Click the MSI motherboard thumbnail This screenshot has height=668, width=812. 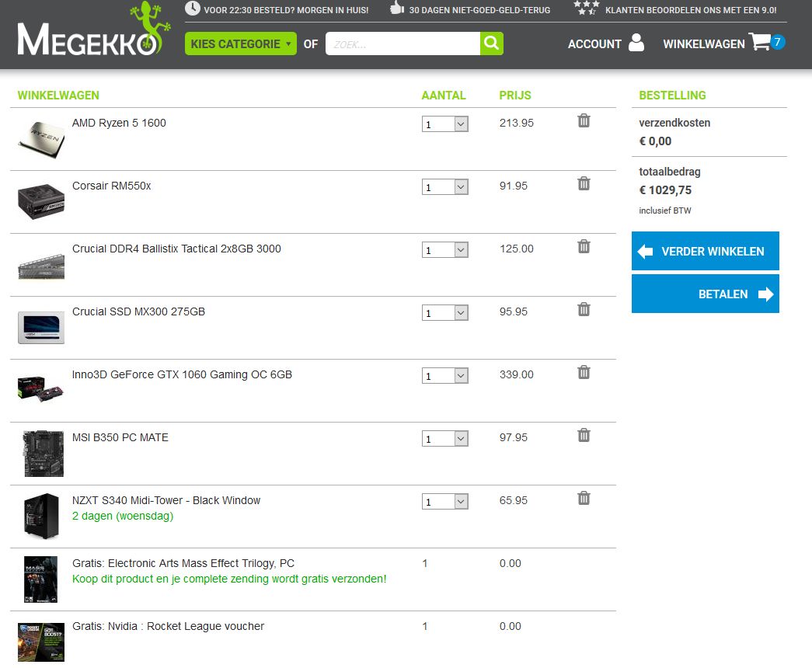pos(44,454)
